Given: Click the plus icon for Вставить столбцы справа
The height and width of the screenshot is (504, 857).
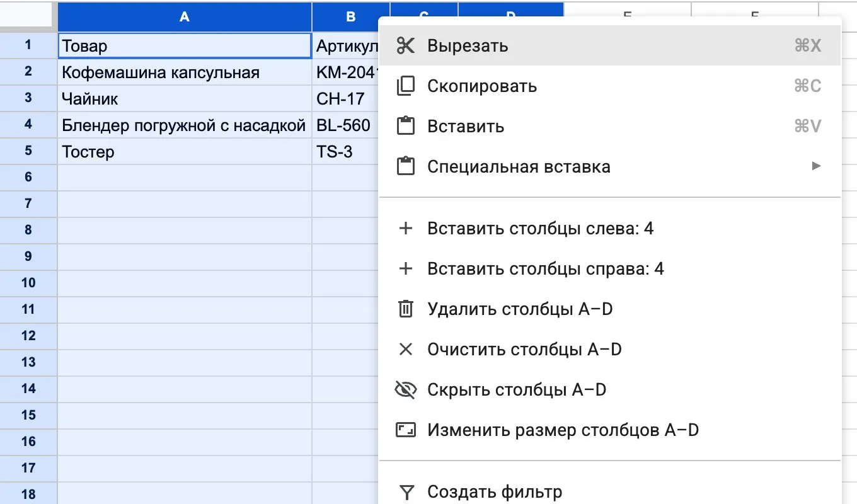Looking at the screenshot, I should click(406, 268).
